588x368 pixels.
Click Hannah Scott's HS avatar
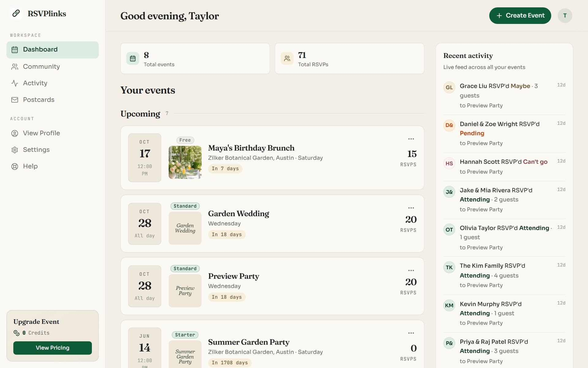pyautogui.click(x=449, y=163)
